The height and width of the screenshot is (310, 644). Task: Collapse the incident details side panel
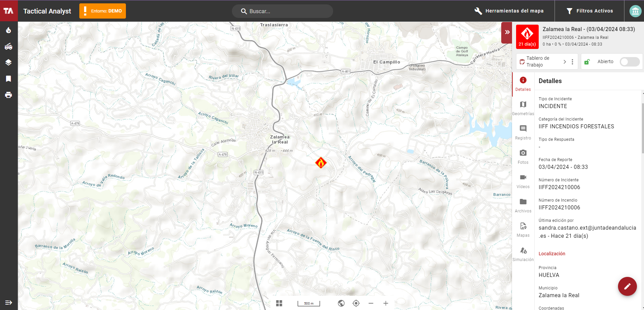click(x=507, y=32)
